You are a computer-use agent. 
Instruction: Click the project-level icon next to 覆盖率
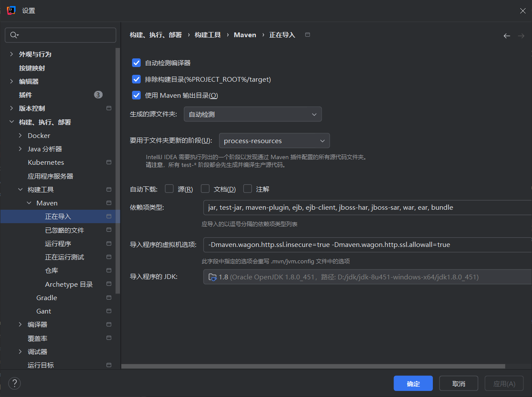(109, 338)
